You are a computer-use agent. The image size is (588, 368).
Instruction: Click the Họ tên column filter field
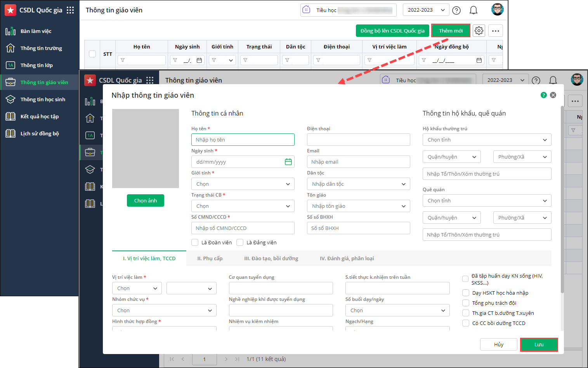point(142,60)
